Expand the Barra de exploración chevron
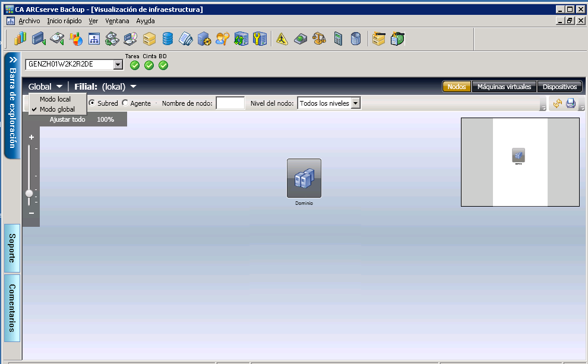The height and width of the screenshot is (364, 588). coord(13,59)
